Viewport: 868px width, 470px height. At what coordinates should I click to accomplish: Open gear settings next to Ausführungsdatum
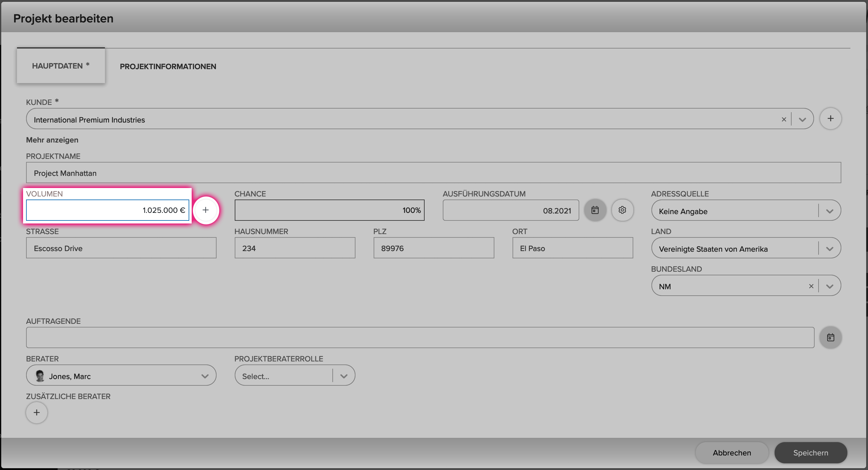(x=622, y=210)
